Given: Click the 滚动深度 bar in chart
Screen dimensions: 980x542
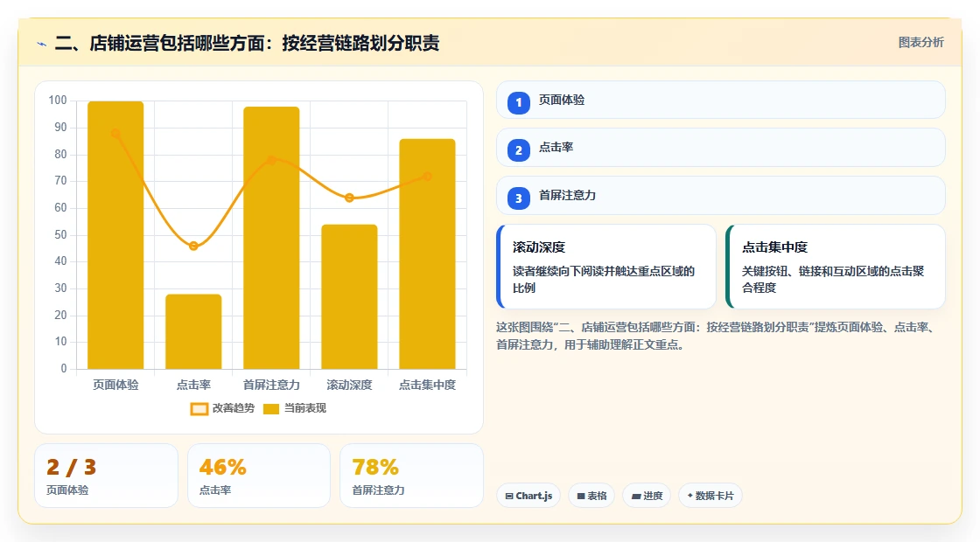Looking at the screenshot, I should (349, 296).
